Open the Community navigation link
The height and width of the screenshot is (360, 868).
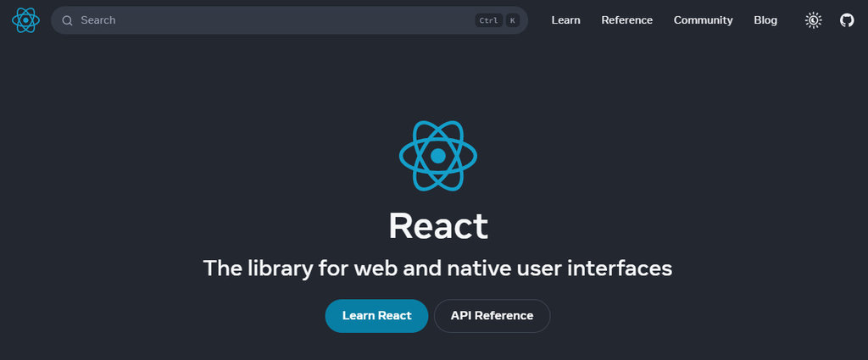(x=703, y=20)
